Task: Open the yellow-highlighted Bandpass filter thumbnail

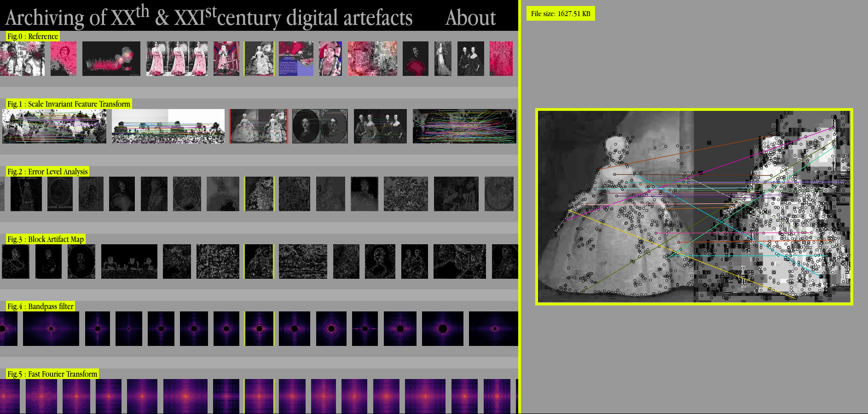Action: [260, 328]
